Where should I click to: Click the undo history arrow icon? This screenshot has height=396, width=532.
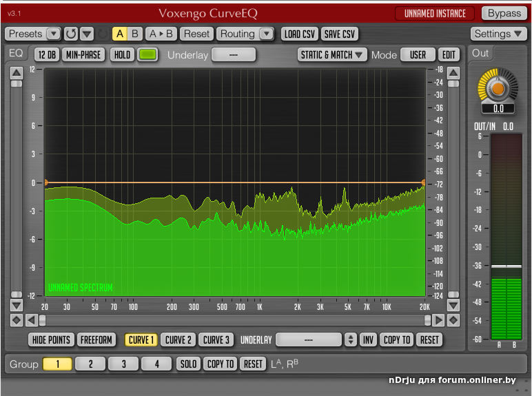(x=71, y=34)
